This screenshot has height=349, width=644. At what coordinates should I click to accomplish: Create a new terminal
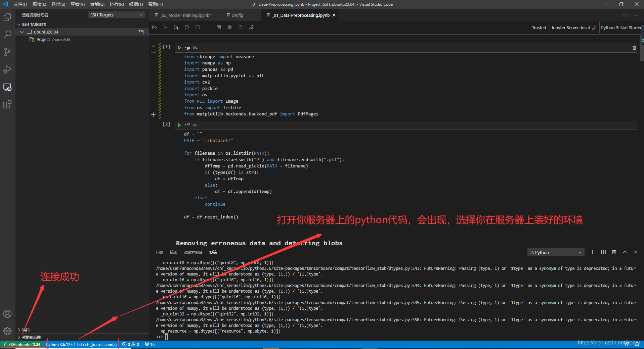click(593, 252)
